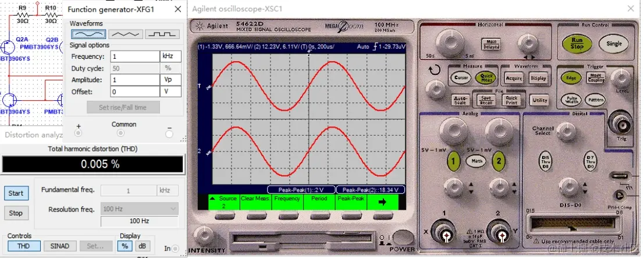Screen dimensions: 644x258
Task: Click the channel 2 volts-per-division knob
Action: 499,130
